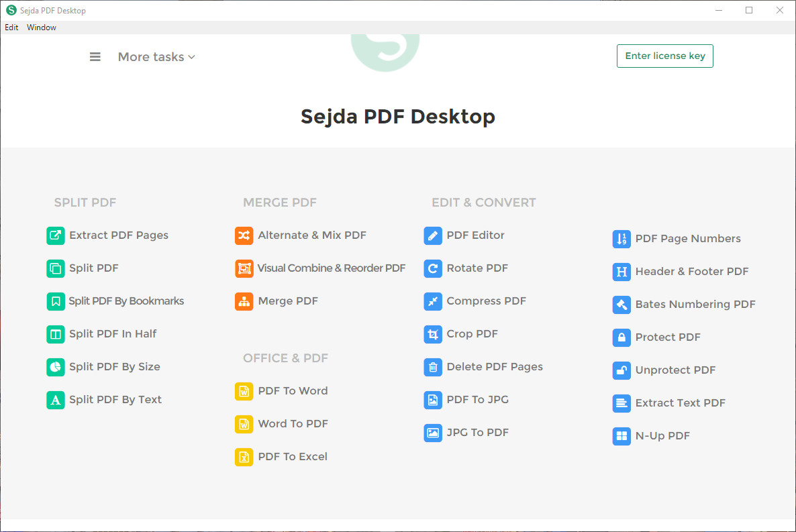Click the Compress PDF icon
This screenshot has height=532, width=796.
(x=433, y=301)
